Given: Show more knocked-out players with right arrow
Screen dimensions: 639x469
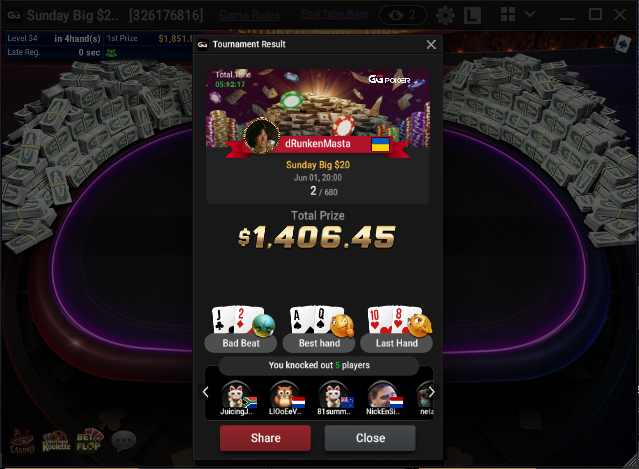Looking at the screenshot, I should 431,392.
